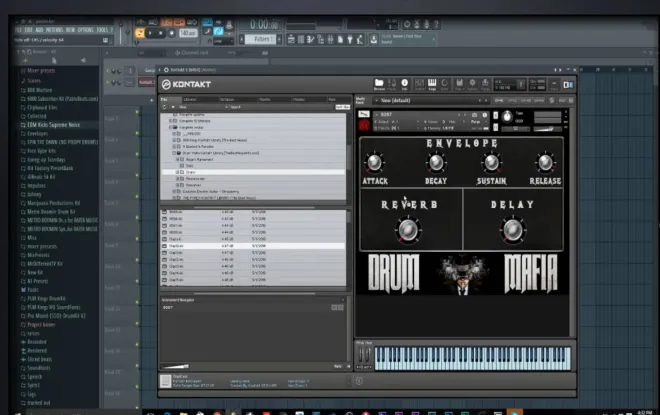Screen dimensions: 660x415
Task: Click the REVERB knob
Action: point(408,230)
